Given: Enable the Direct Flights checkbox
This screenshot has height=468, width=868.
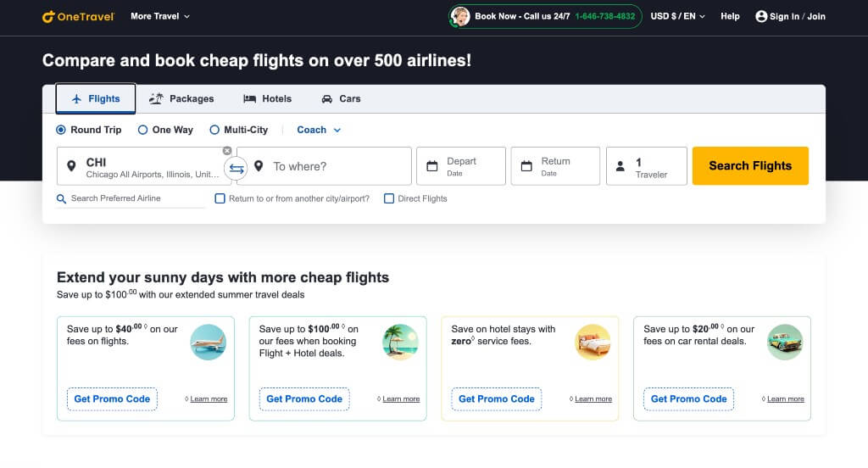Looking at the screenshot, I should tap(389, 198).
